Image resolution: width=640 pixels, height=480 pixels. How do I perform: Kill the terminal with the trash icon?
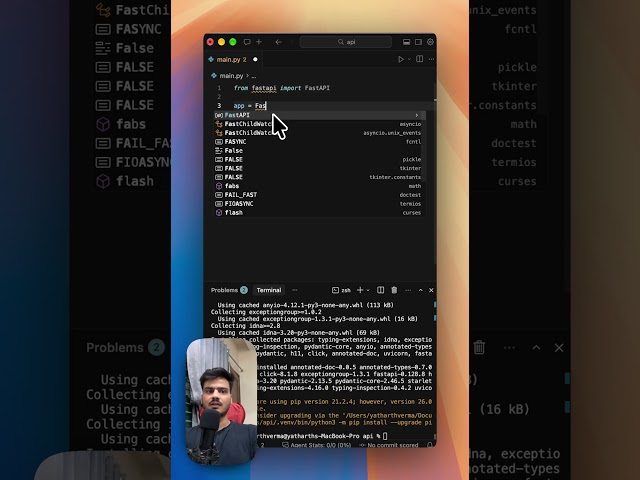394,290
